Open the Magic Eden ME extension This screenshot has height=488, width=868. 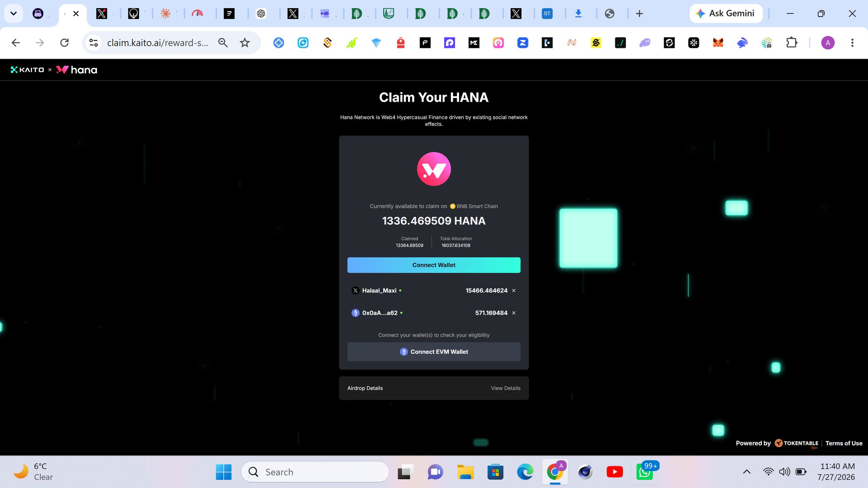point(474,43)
